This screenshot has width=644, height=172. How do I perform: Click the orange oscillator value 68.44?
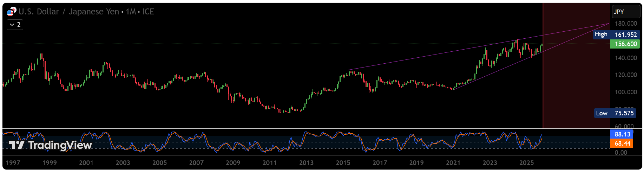click(x=622, y=144)
